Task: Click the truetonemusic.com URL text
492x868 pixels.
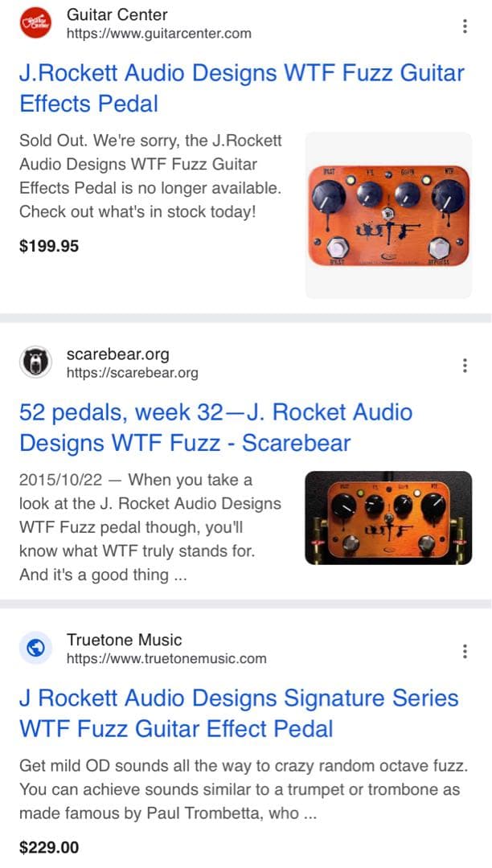Action: tap(165, 658)
